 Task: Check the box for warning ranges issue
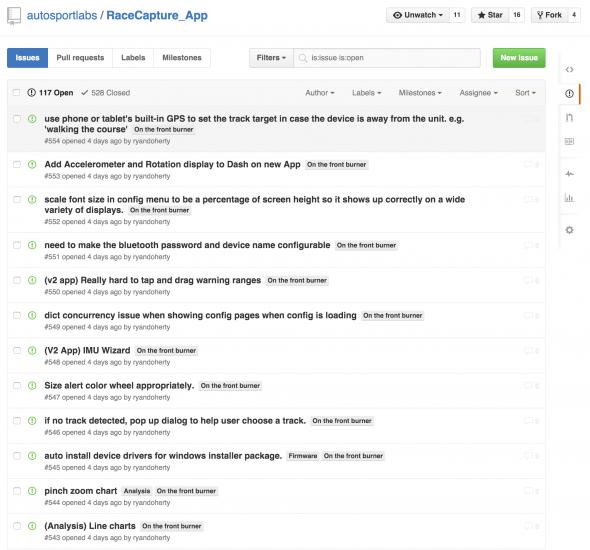coord(17,280)
